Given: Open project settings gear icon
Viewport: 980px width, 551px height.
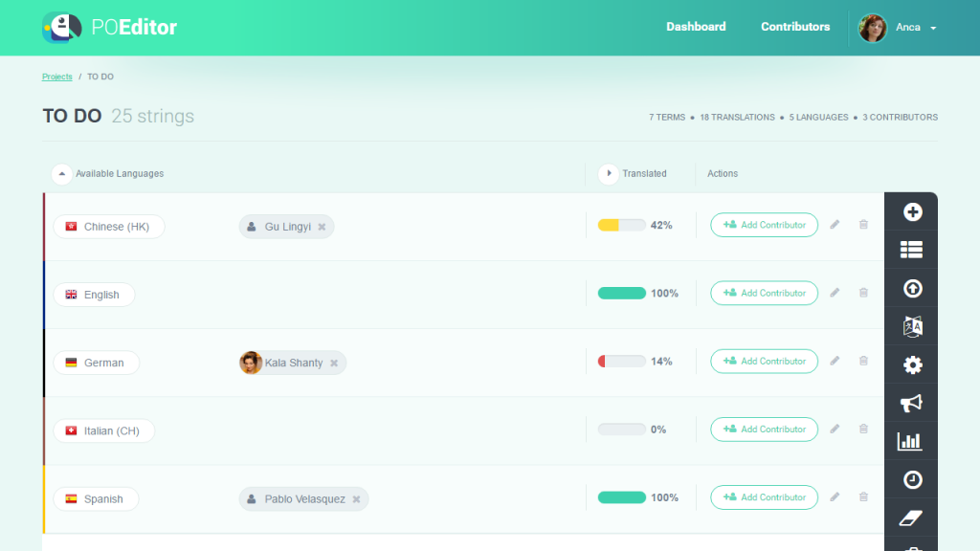Looking at the screenshot, I should click(912, 364).
